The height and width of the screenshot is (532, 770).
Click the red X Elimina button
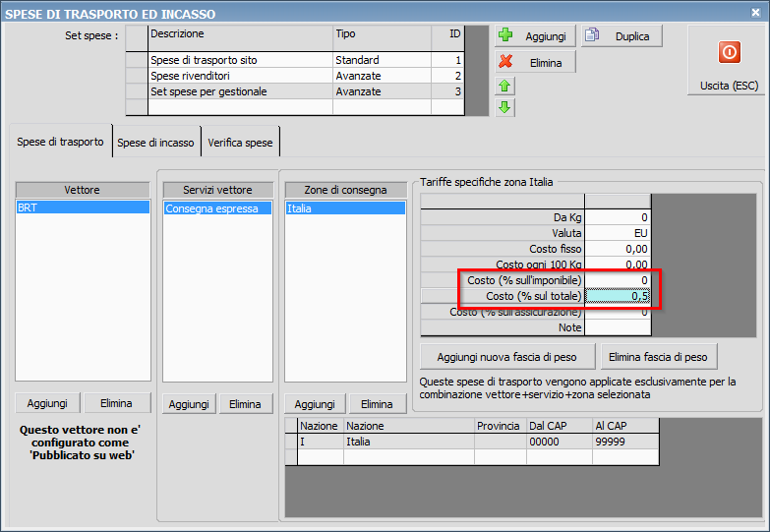(x=535, y=62)
